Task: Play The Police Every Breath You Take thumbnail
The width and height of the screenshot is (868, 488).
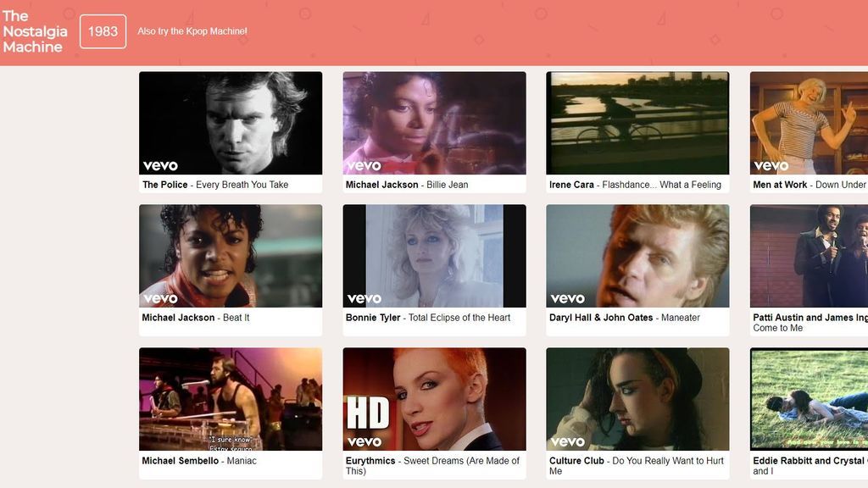Action: [231, 123]
